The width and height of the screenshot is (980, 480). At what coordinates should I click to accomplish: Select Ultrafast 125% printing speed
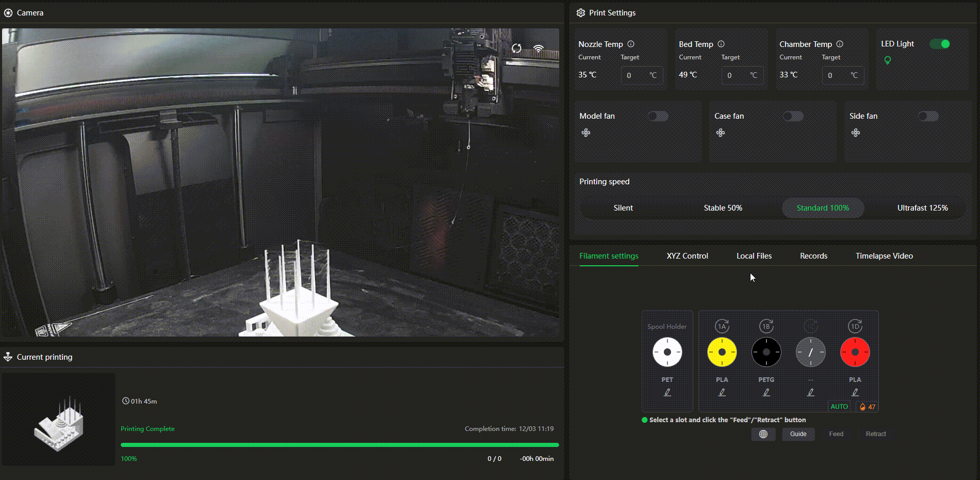[x=922, y=208]
